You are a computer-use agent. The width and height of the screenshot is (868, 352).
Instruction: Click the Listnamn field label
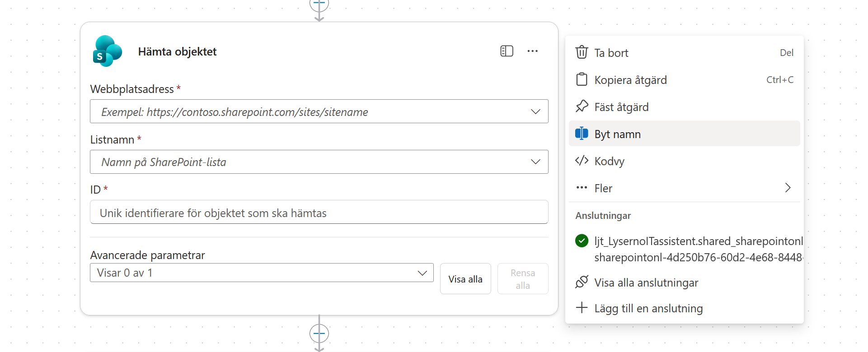coord(112,139)
